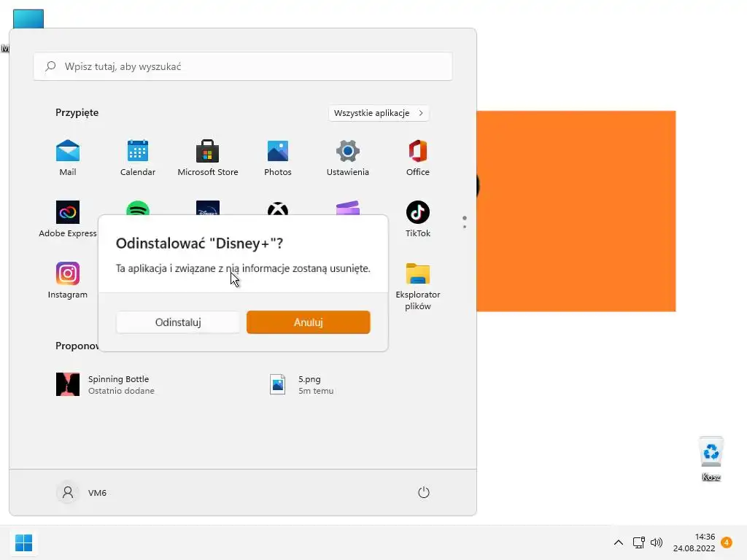Open notification badge with 4

click(x=727, y=542)
